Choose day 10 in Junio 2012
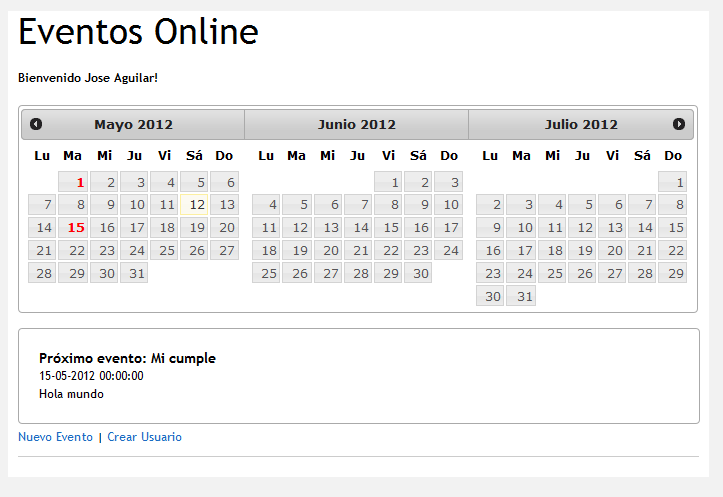The height and width of the screenshot is (497, 723). [448, 204]
